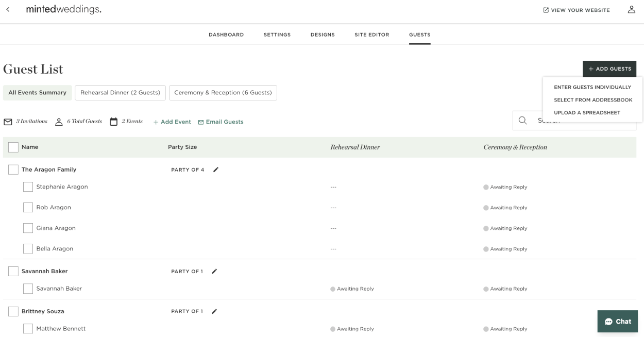Image resolution: width=644 pixels, height=337 pixels.
Task: Check the select-all box next to Name
Action: [13, 147]
